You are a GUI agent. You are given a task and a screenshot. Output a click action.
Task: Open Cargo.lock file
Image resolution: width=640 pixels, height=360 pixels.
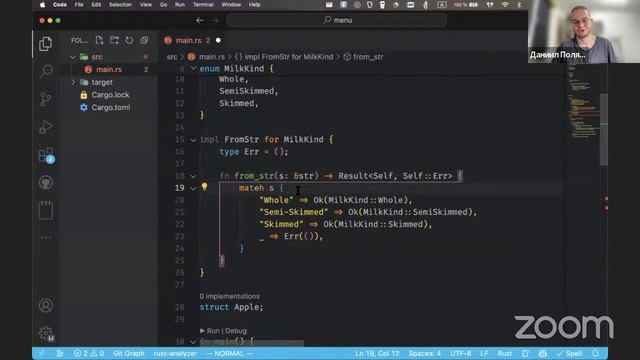coord(110,95)
